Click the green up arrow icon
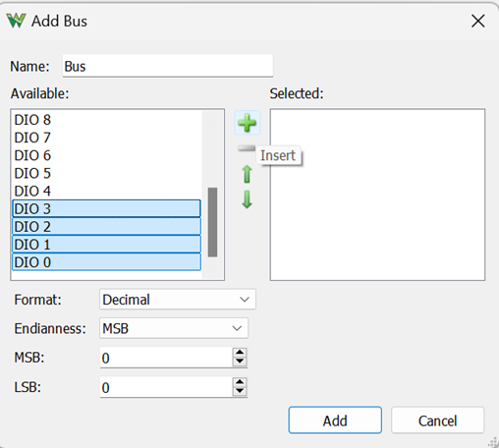Viewport: 499px width, 448px height. (x=247, y=174)
